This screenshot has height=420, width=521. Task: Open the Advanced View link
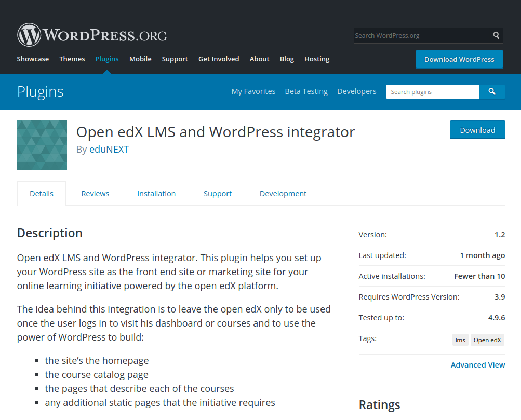point(478,365)
